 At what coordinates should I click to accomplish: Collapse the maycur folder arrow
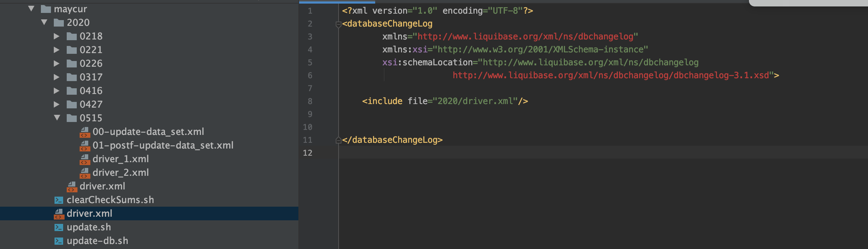tap(31, 9)
